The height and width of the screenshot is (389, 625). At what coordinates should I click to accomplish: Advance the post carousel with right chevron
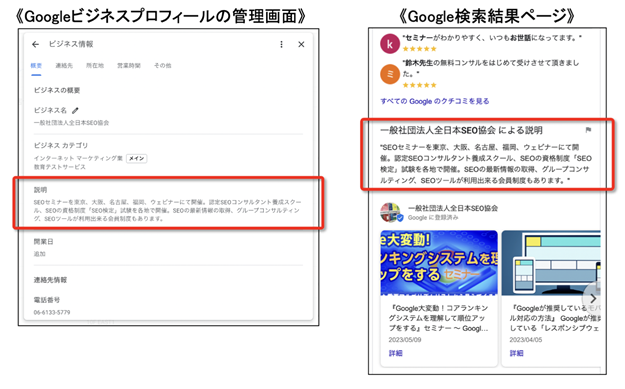point(593,298)
